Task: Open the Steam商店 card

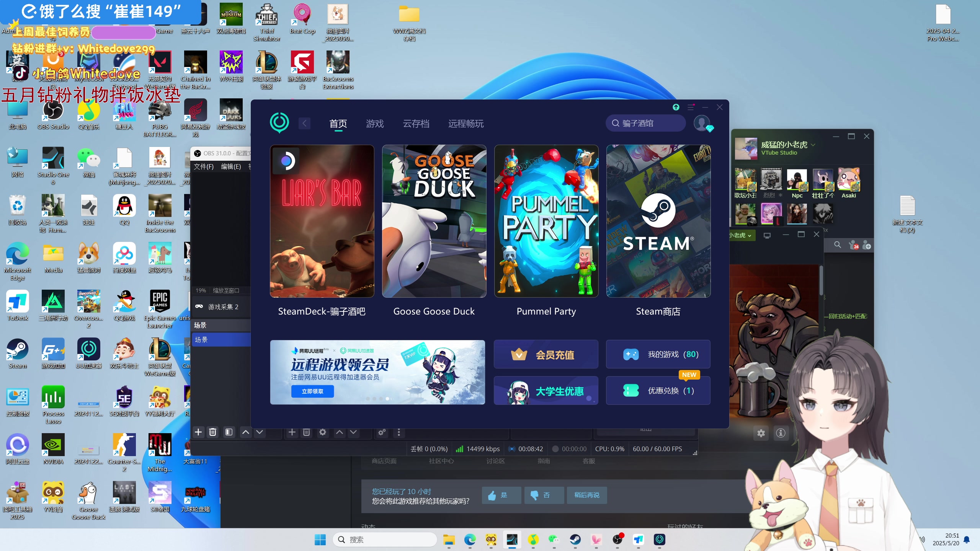Action: tap(658, 221)
